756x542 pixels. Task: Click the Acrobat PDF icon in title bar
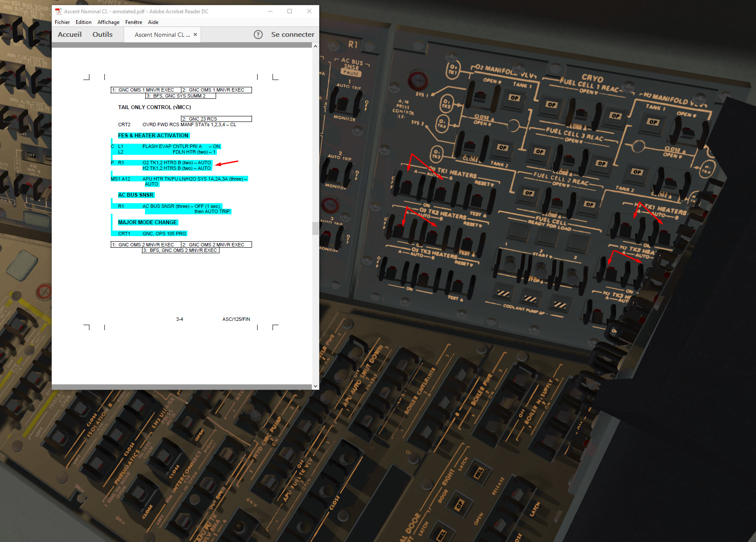[59, 11]
